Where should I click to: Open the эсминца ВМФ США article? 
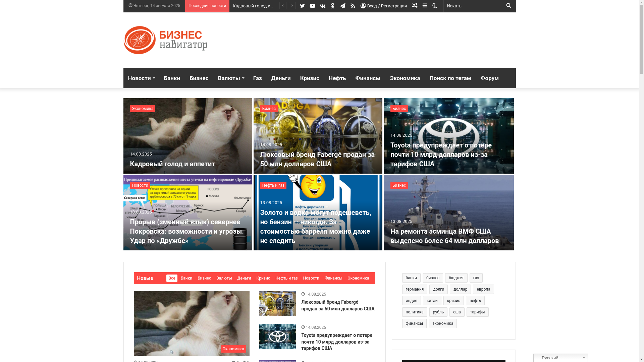pyautogui.click(x=444, y=236)
